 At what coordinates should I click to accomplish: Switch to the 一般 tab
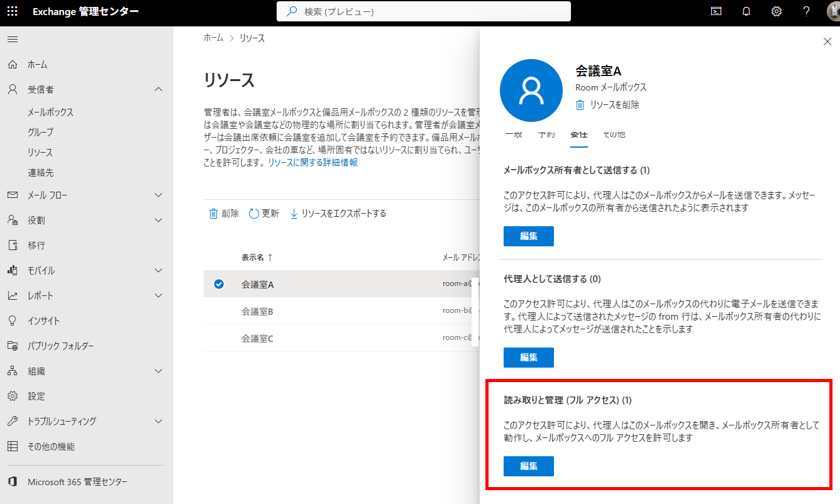(514, 134)
